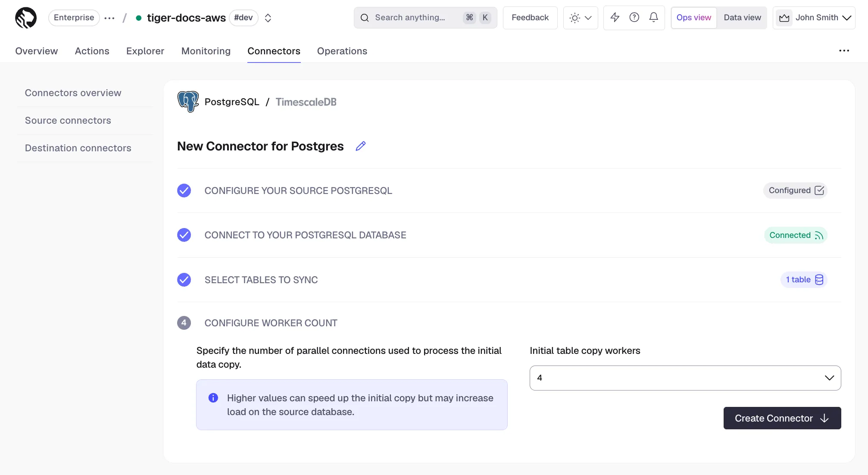Click the Feedback button
Image resolution: width=868 pixels, height=475 pixels.
tap(530, 18)
